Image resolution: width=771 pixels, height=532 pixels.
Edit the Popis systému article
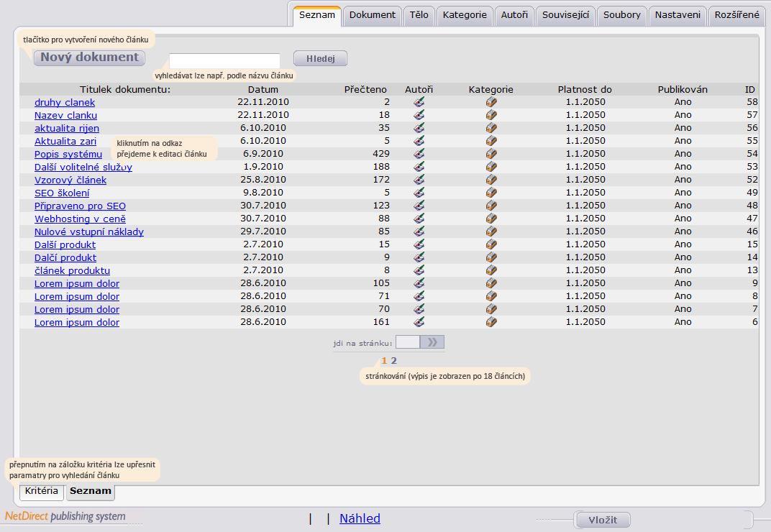pos(68,154)
